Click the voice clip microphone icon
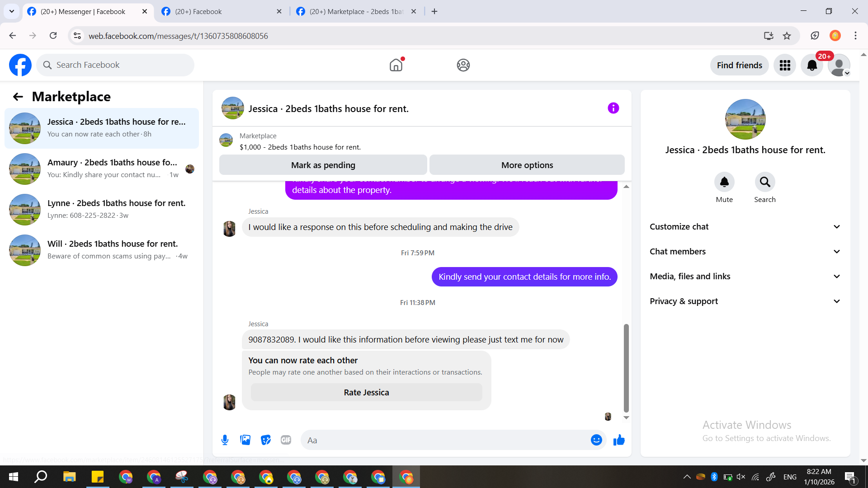This screenshot has height=488, width=868. click(225, 440)
